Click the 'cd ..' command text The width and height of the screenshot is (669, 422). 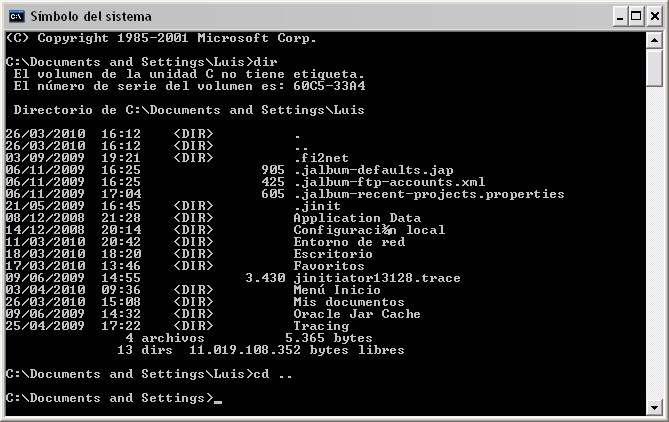tap(273, 374)
